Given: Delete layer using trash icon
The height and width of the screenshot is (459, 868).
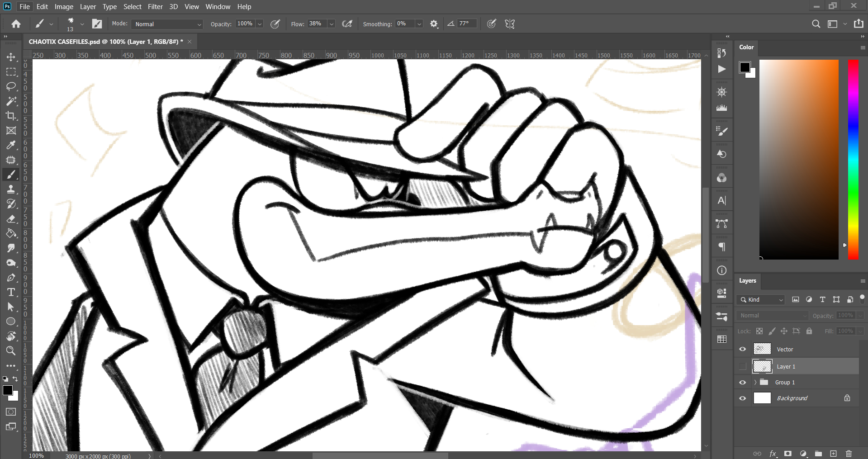Looking at the screenshot, I should pyautogui.click(x=849, y=454).
